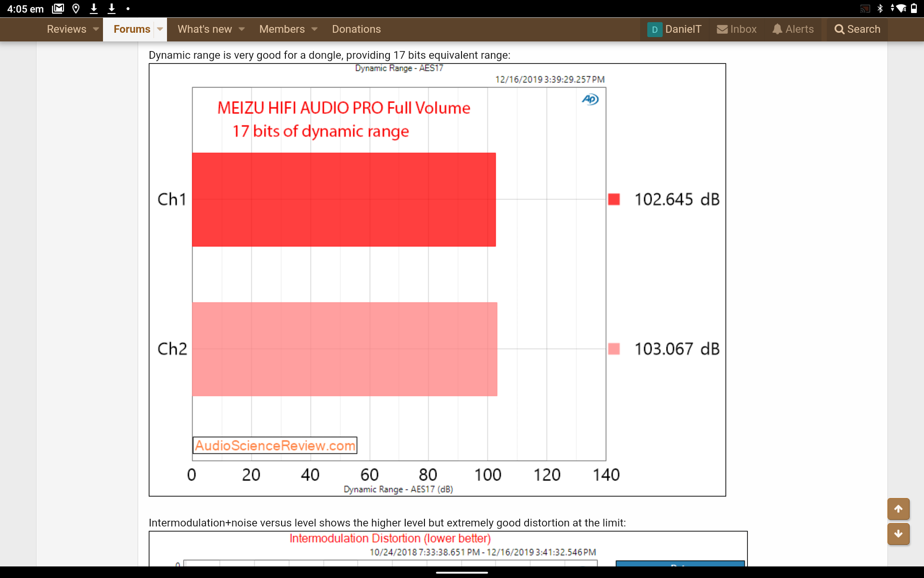Tap the Wi-Fi status icon
The image size is (924, 578).
901,8
